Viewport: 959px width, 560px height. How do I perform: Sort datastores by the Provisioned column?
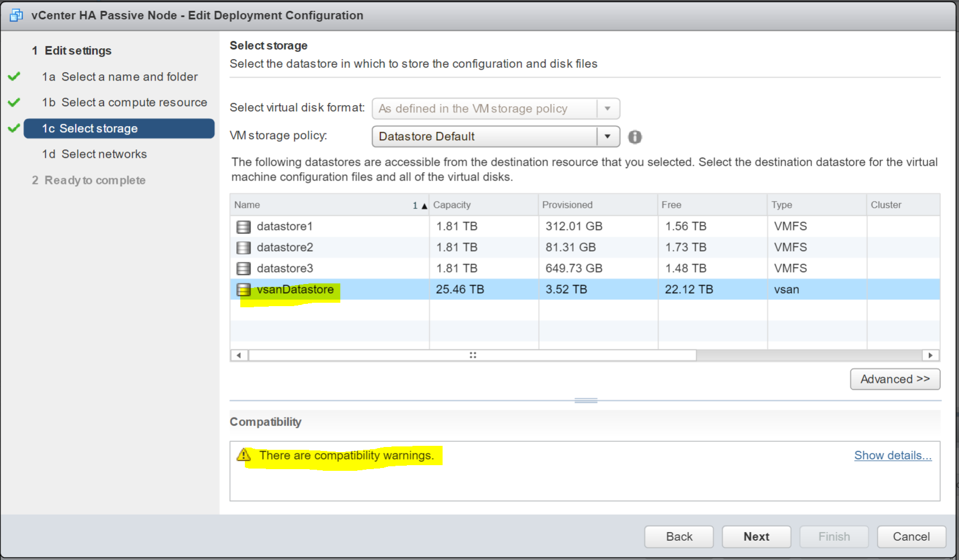coord(598,204)
